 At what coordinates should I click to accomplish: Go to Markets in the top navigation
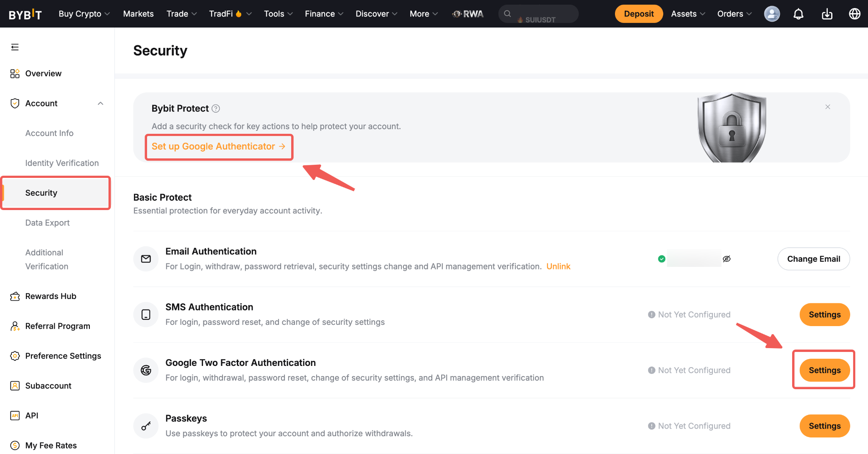[x=138, y=14]
